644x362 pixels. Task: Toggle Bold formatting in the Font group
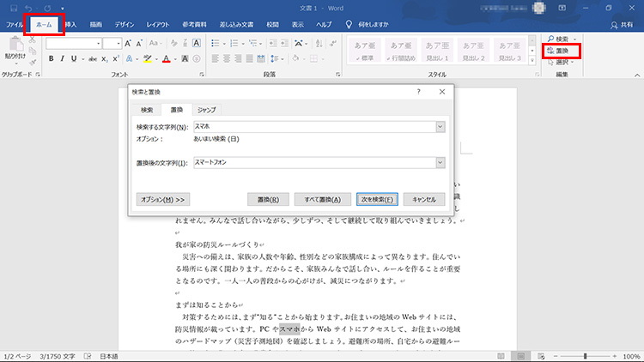(x=51, y=58)
